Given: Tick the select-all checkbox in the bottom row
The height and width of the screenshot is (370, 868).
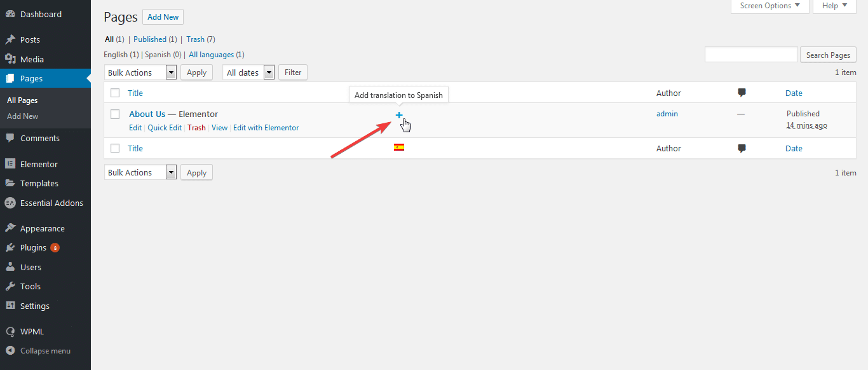Looking at the screenshot, I should 114,147.
